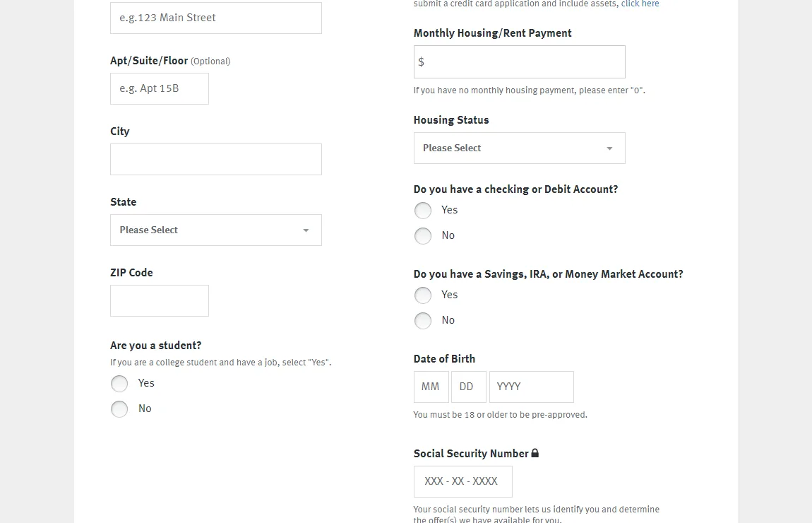Mark No for Are you a student
Screen dimensions: 812x523
[119, 409]
